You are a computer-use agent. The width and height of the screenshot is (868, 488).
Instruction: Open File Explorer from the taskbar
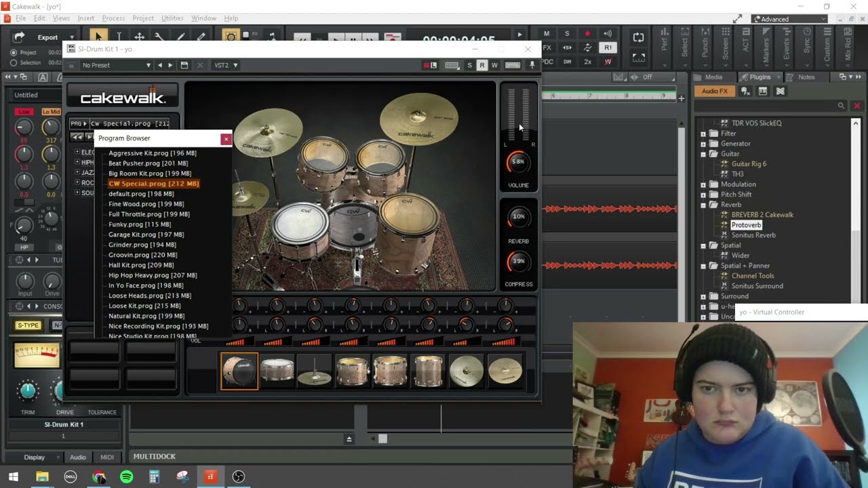42,476
